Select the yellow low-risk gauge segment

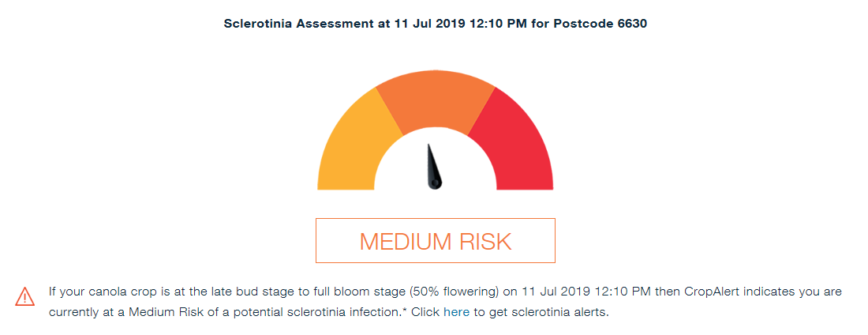tap(354, 146)
